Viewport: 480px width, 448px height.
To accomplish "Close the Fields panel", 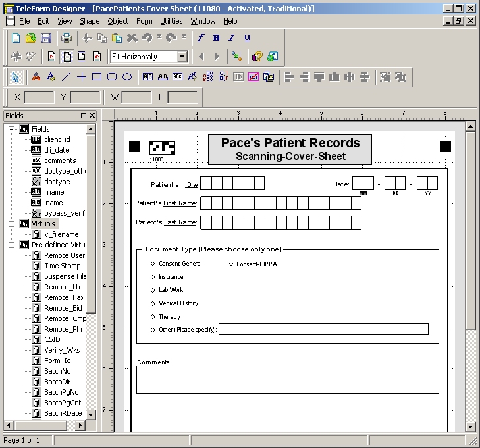I will (x=92, y=116).
